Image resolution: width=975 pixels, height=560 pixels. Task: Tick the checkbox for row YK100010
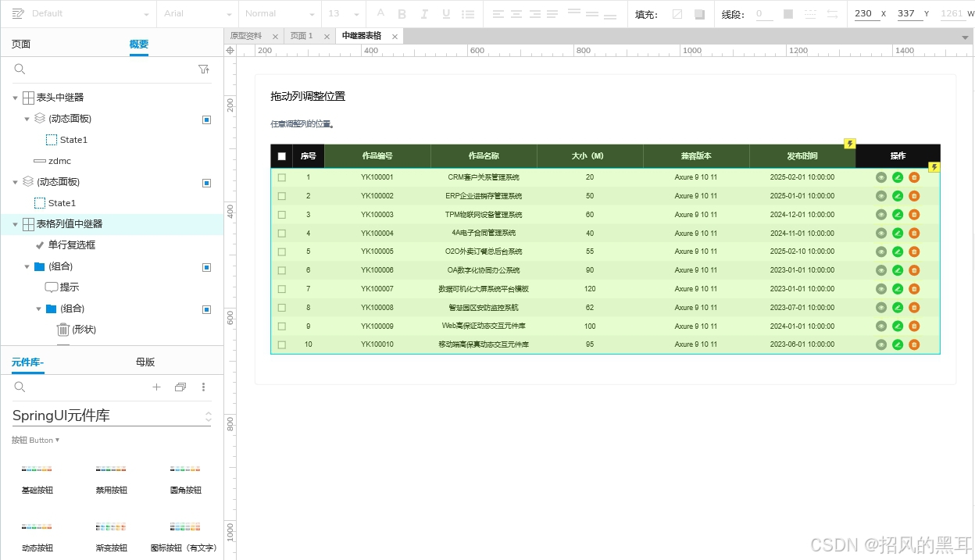point(282,344)
